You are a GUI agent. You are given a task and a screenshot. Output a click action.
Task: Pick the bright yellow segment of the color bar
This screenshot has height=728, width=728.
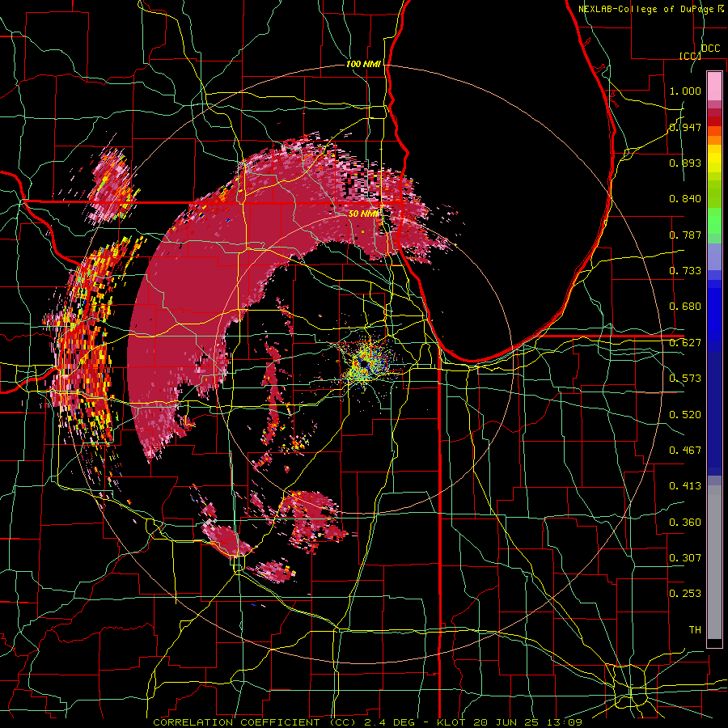pyautogui.click(x=714, y=159)
